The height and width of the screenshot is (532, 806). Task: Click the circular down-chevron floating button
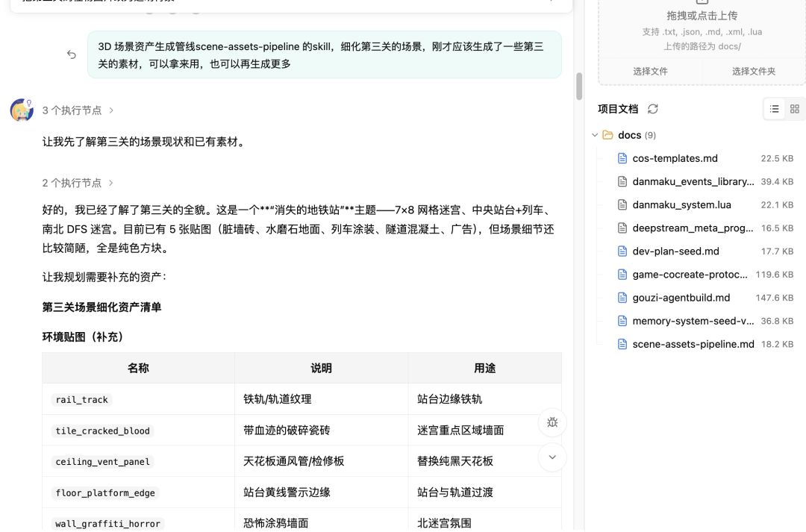pyautogui.click(x=552, y=457)
